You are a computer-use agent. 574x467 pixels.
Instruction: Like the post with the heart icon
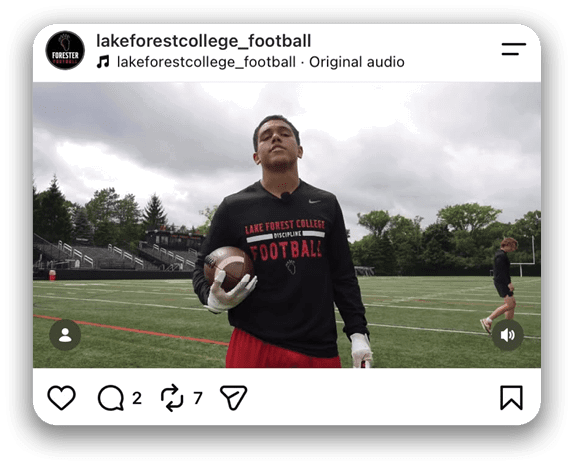coord(62,397)
